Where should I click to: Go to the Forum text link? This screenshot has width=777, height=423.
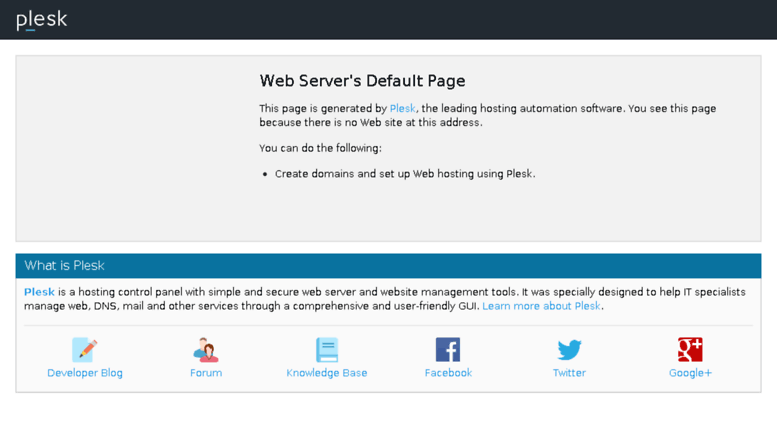[x=206, y=373]
